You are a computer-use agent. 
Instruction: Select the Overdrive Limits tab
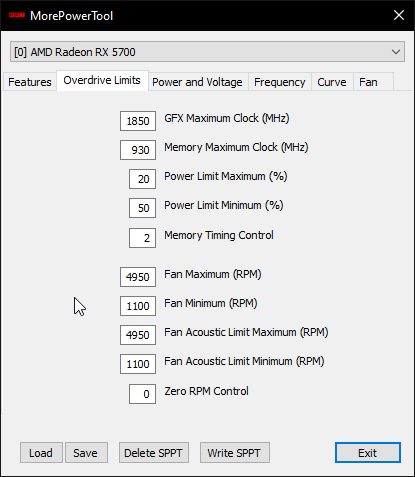102,80
